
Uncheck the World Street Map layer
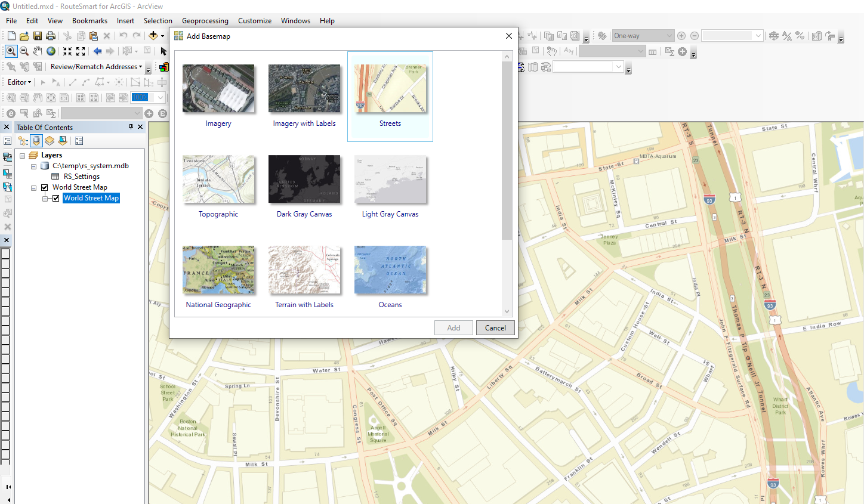[x=44, y=187]
